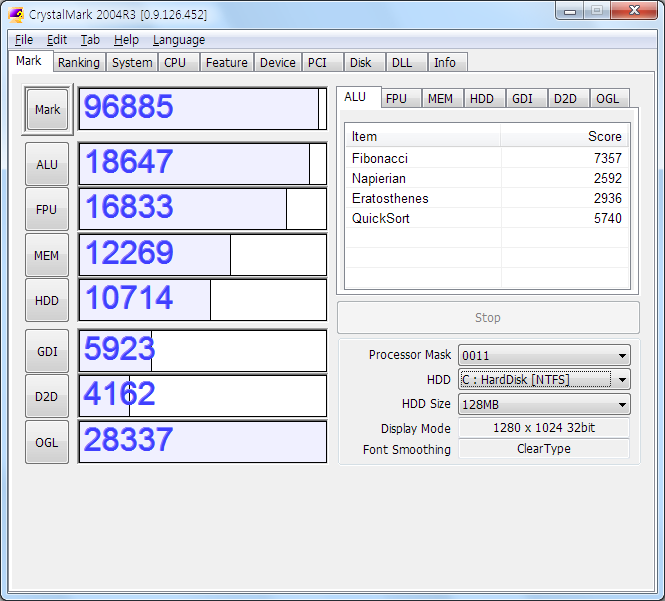Click the total Mark score bar 96885
665x601 pixels.
[x=203, y=109]
